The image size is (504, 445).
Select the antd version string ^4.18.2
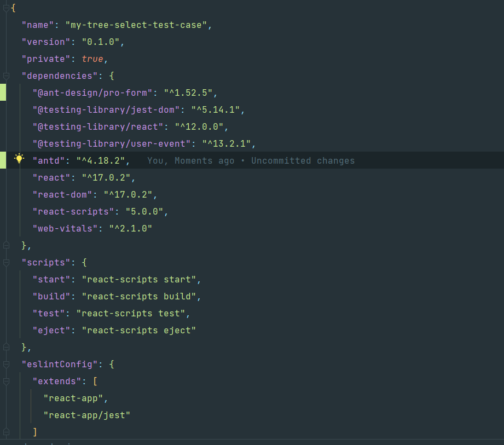click(108, 160)
